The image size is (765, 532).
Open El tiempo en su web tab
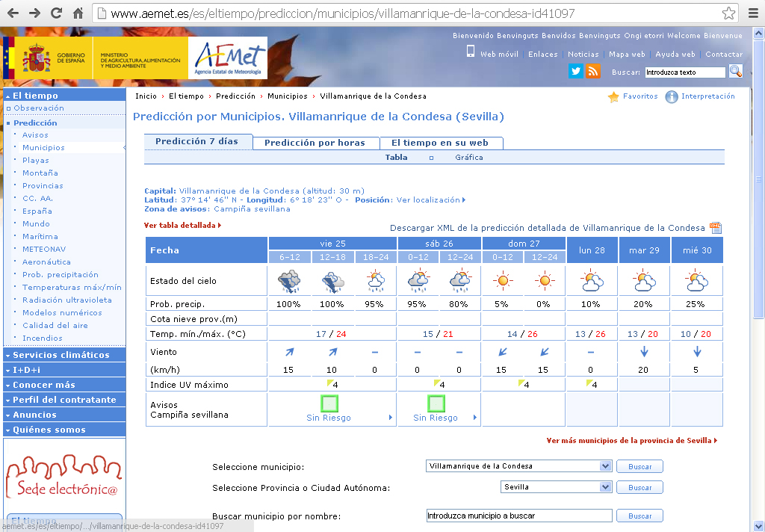pyautogui.click(x=439, y=143)
